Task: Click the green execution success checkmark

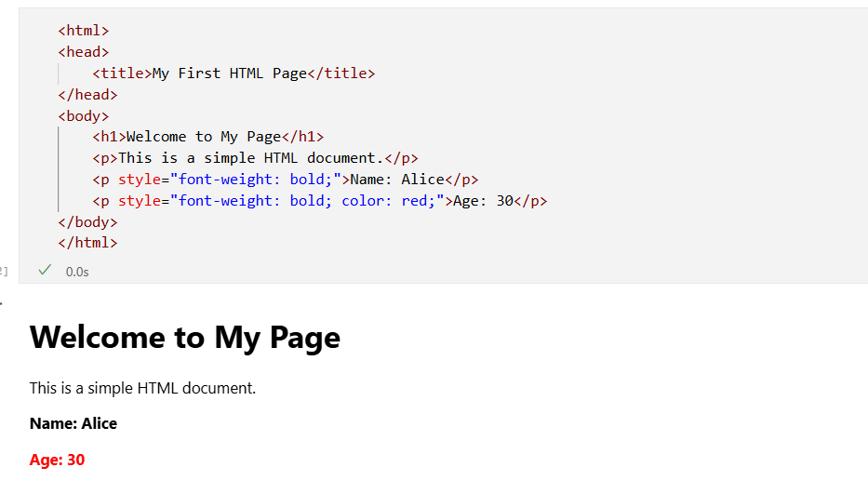Action: pos(44,270)
